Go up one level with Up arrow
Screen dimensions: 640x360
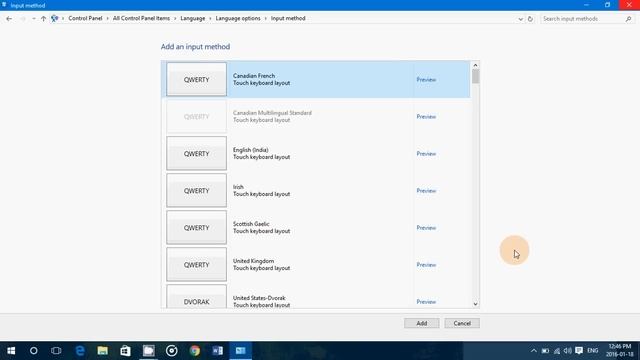tap(43, 18)
